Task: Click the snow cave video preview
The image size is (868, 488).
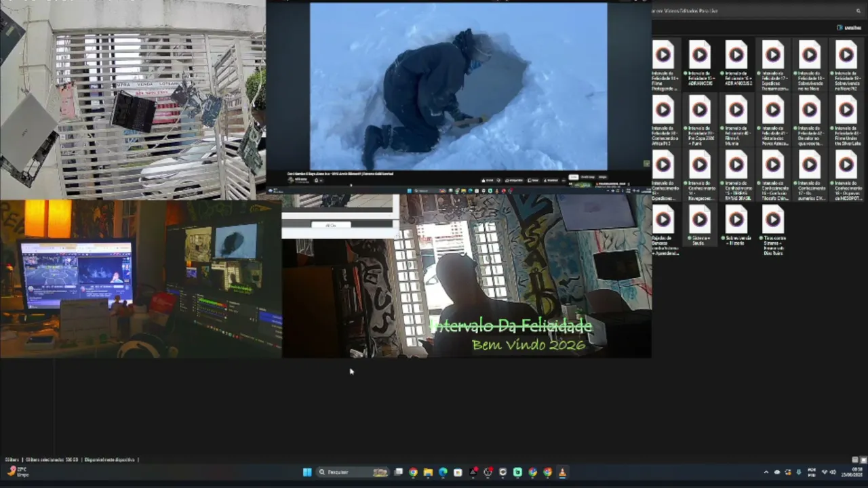Action: click(x=458, y=86)
